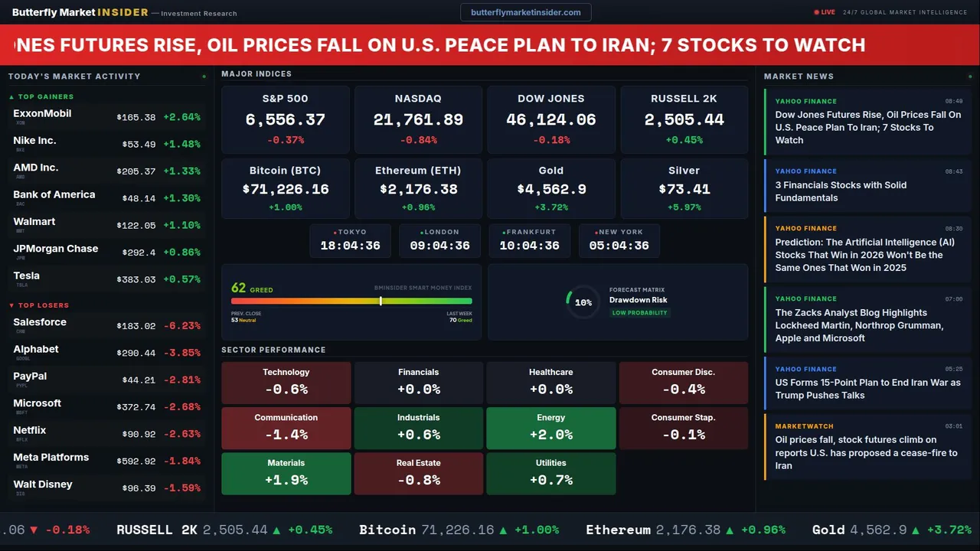980x551 pixels.
Task: Click the green dot in Today's Market Activity header
Action: (204, 77)
